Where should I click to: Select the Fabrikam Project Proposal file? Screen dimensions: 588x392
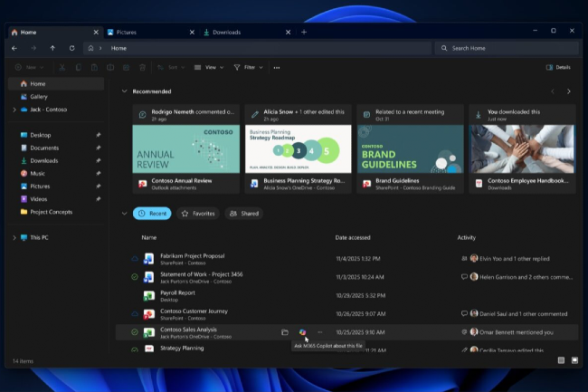click(x=346, y=259)
